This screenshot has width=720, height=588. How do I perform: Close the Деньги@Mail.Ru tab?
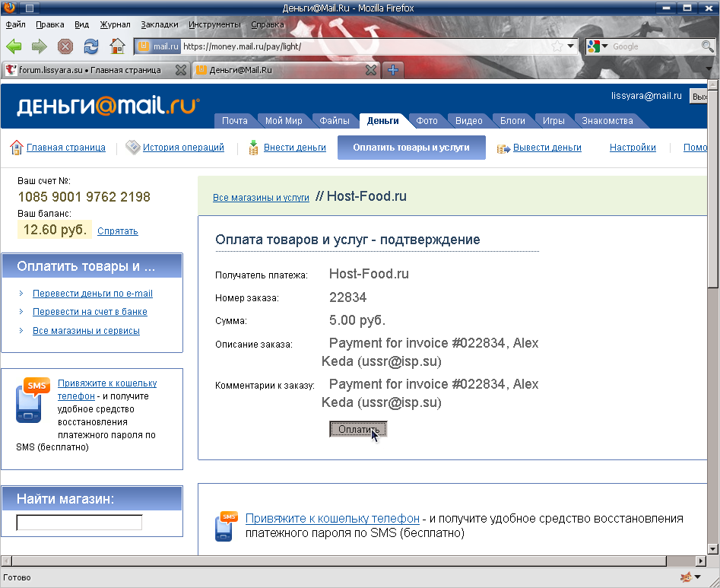coord(371,70)
